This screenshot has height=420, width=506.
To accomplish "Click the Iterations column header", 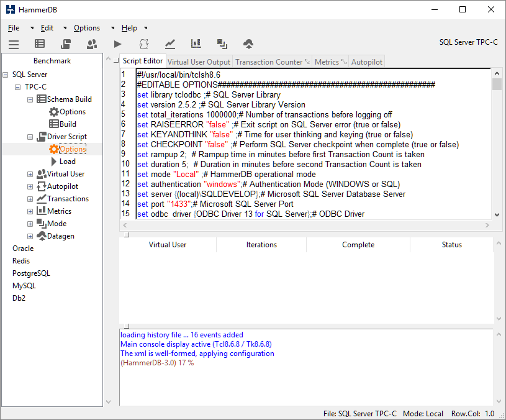I will click(261, 245).
